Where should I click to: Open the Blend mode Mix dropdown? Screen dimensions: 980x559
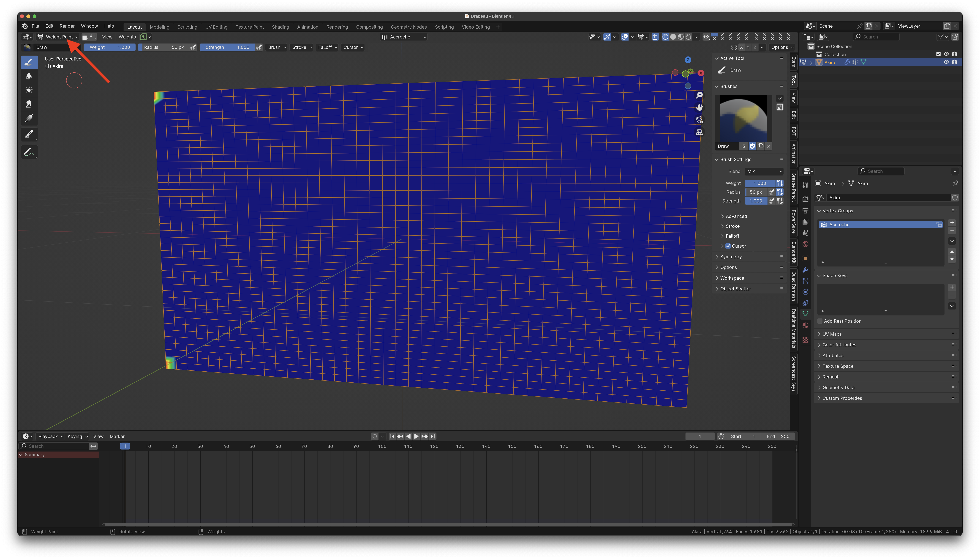[764, 172]
